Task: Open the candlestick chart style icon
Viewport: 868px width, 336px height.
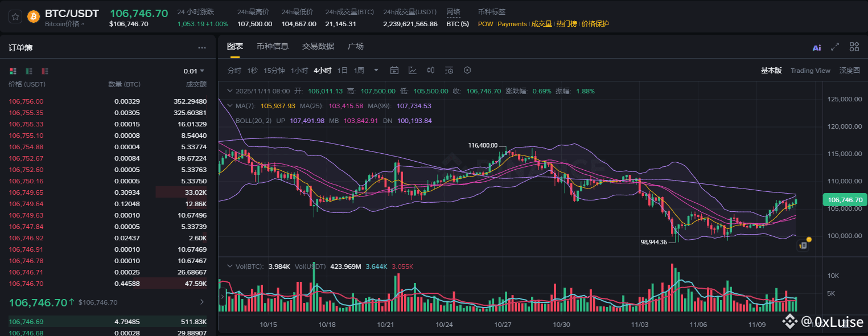Action: tap(431, 70)
